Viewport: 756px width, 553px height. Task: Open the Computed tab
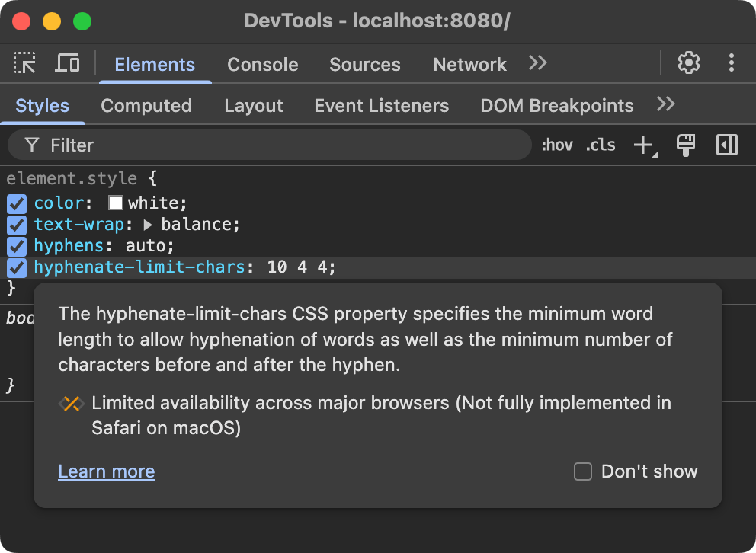pyautogui.click(x=146, y=105)
